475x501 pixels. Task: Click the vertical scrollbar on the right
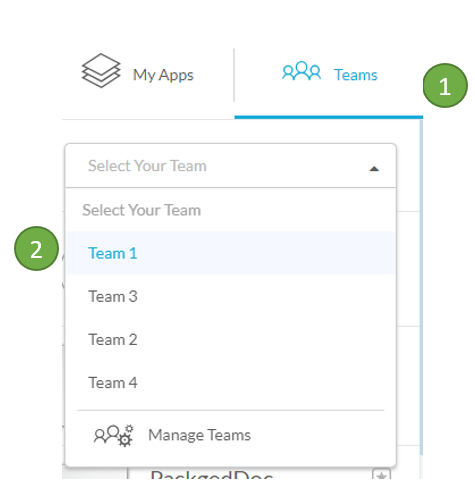coord(421,287)
